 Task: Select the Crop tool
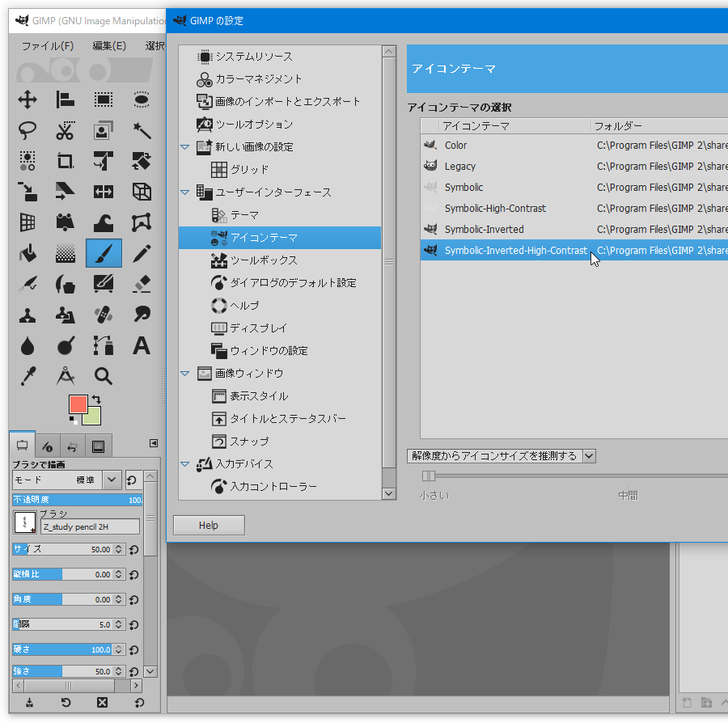click(65, 161)
